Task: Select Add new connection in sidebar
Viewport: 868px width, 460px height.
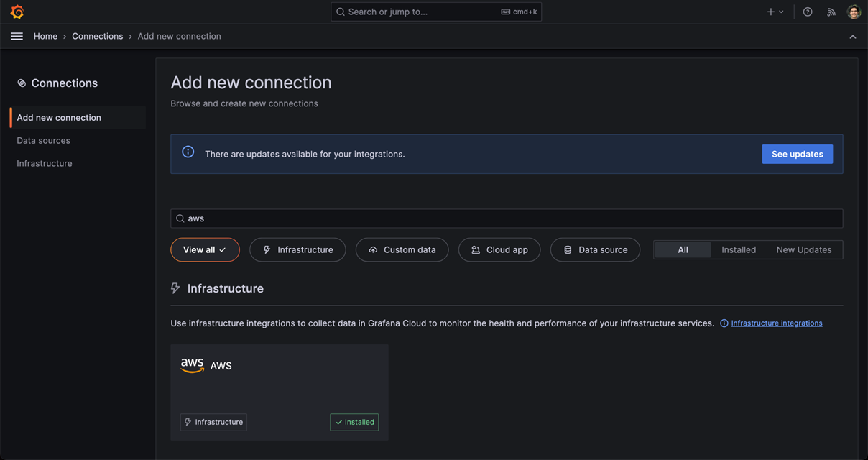Action: pos(78,118)
